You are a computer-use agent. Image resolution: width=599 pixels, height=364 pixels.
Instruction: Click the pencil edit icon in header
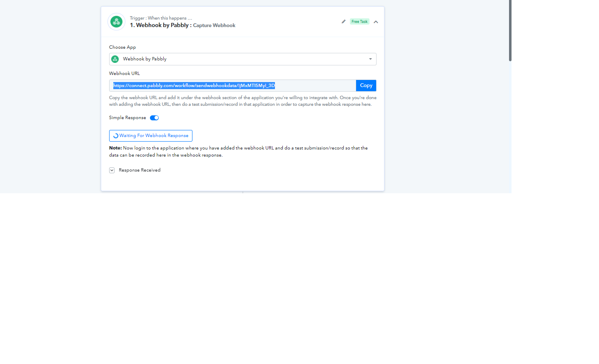pyautogui.click(x=344, y=22)
